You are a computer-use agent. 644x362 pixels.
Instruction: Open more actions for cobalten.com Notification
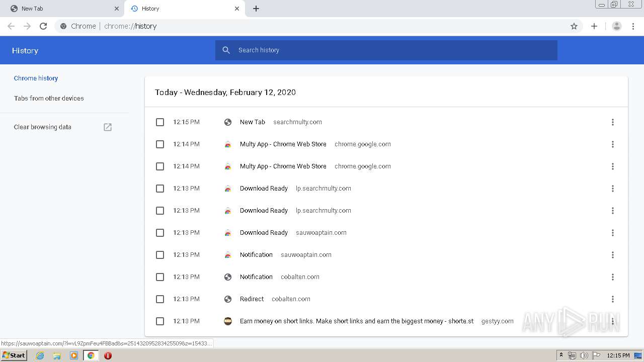[613, 277]
